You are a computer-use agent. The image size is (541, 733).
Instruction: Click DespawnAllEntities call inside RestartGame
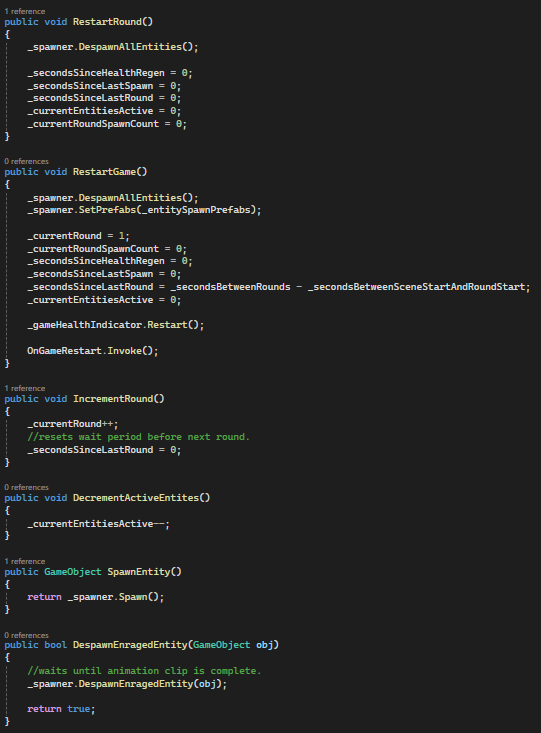[x=130, y=198]
